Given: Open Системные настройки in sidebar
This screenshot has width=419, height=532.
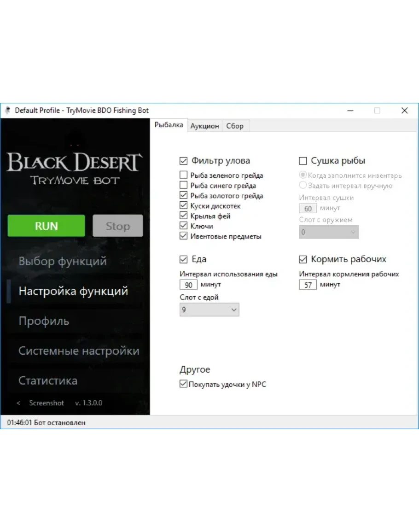Looking at the screenshot, I should click(x=79, y=351).
